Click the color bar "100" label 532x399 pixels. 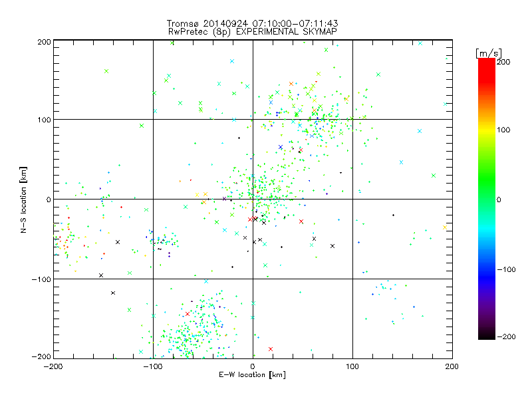503,130
